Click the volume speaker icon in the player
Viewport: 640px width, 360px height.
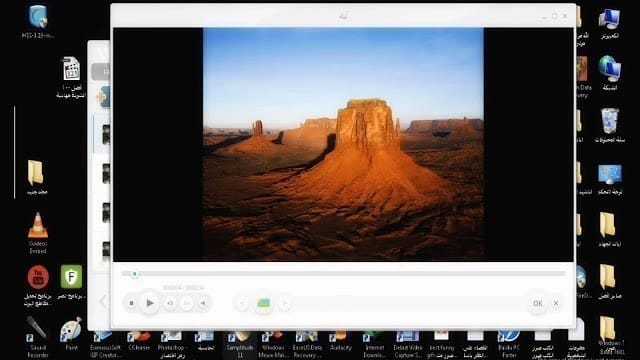203,303
